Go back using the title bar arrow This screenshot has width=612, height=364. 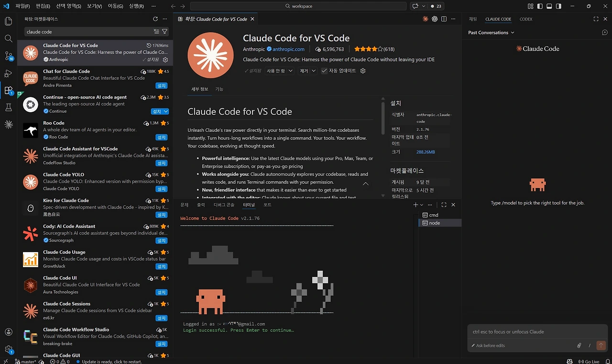pos(173,6)
